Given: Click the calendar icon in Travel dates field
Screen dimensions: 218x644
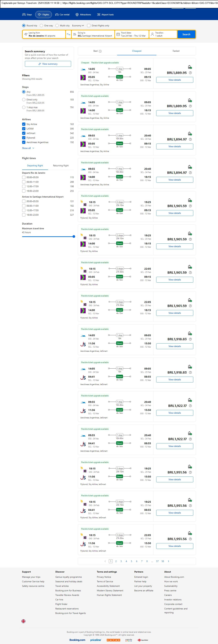Looking at the screenshot, I should click(118, 34).
